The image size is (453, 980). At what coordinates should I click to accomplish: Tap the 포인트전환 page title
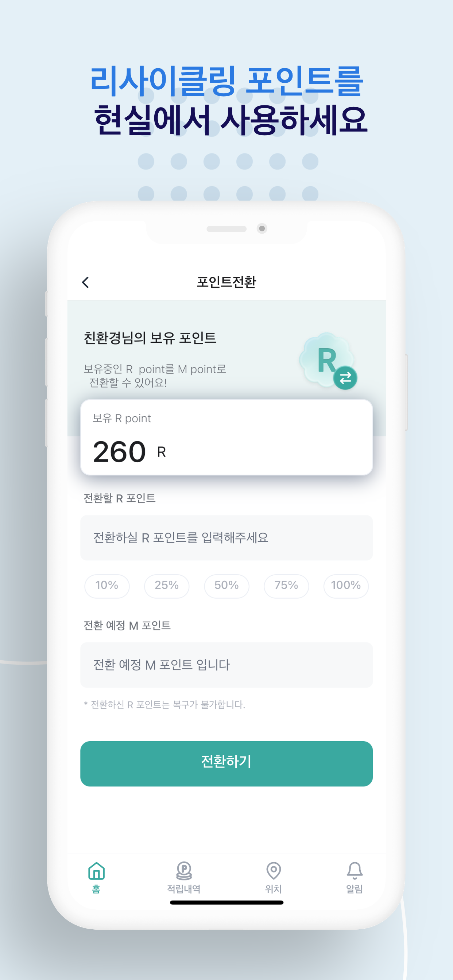tap(226, 282)
